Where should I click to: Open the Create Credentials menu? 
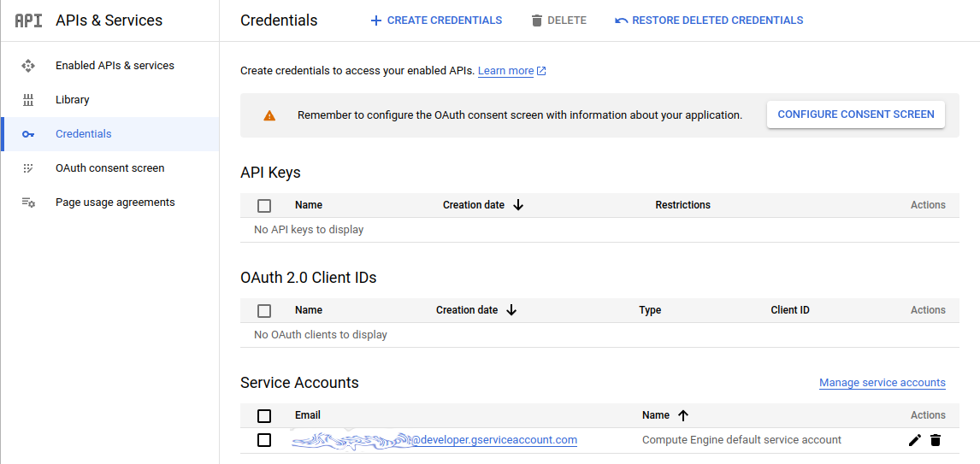point(436,21)
